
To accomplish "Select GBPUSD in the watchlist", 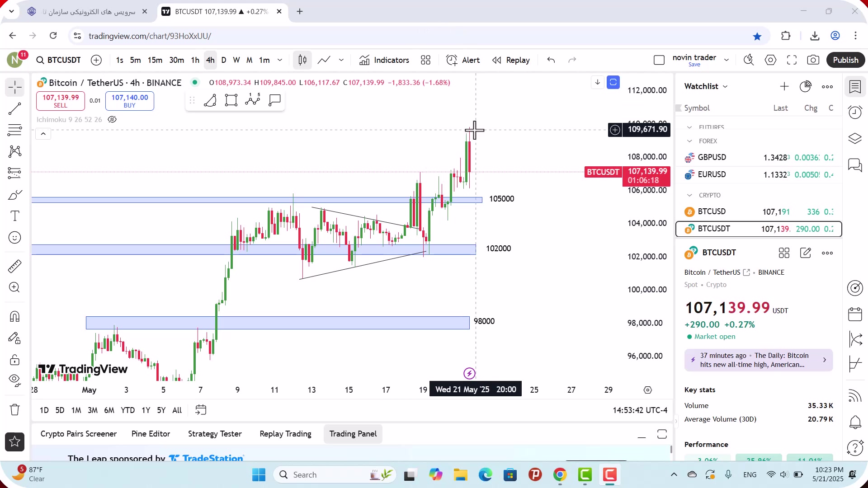I will point(759,157).
